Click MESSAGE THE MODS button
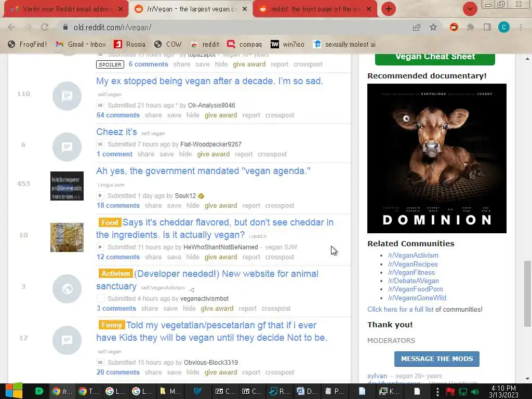532x399 pixels. (436, 359)
